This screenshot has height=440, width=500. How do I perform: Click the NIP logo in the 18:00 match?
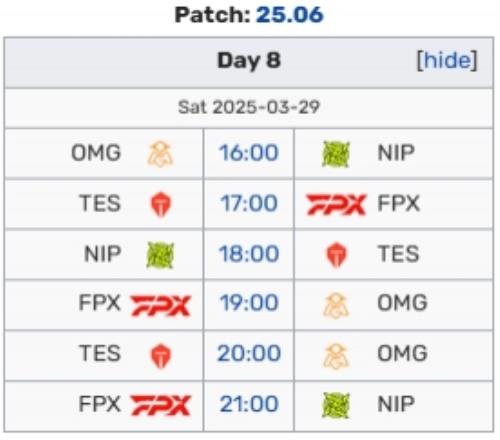160,255
